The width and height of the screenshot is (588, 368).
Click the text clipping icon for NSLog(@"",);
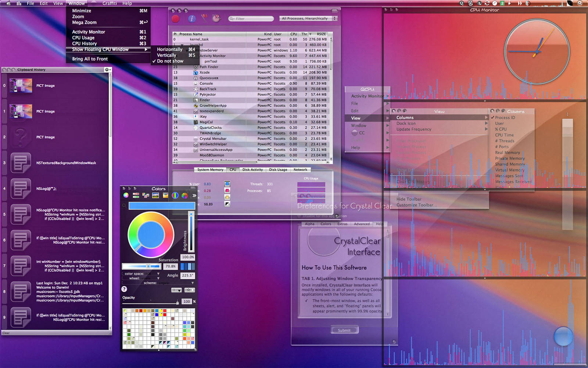(21, 188)
